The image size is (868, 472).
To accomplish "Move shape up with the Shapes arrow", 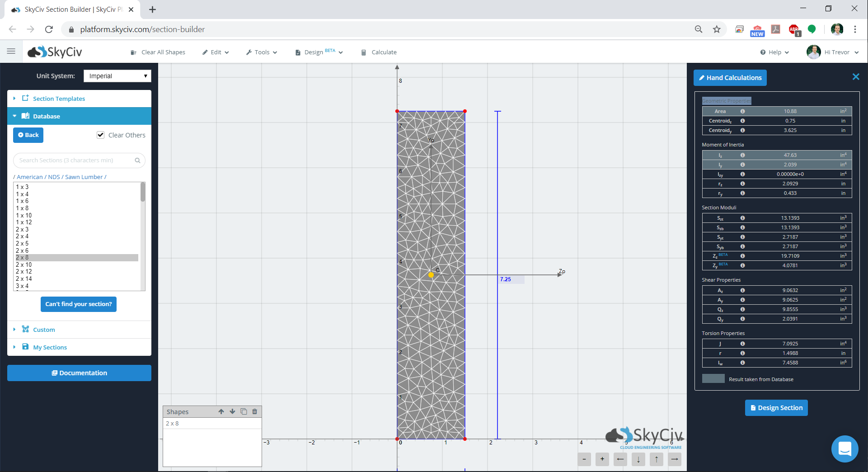I will click(221, 411).
